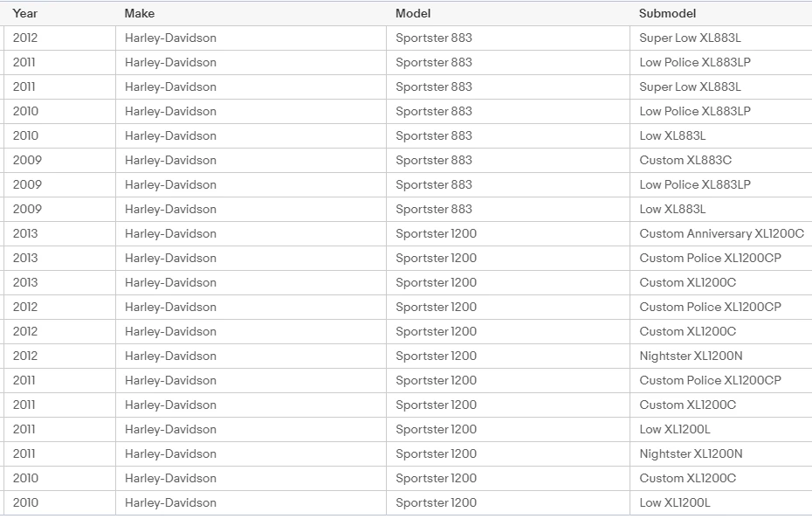Click the year 2011 in the Nightster XL1200N row
Screen dimensions: 812x519
(x=24, y=453)
